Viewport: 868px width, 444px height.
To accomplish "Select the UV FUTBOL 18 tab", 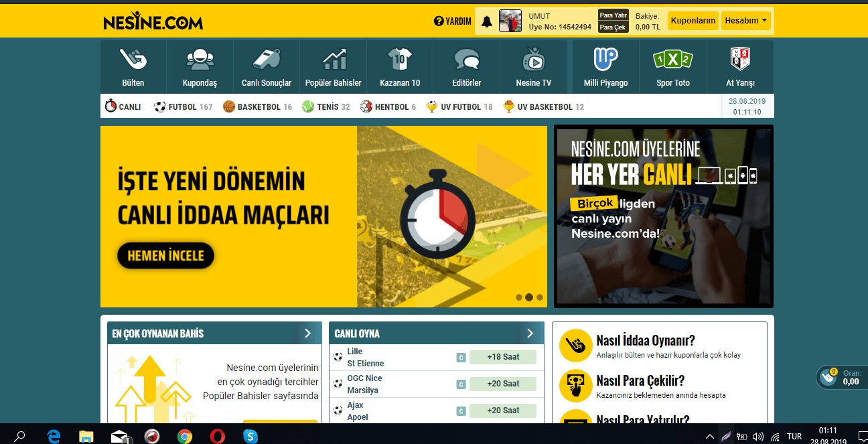I will (x=459, y=106).
